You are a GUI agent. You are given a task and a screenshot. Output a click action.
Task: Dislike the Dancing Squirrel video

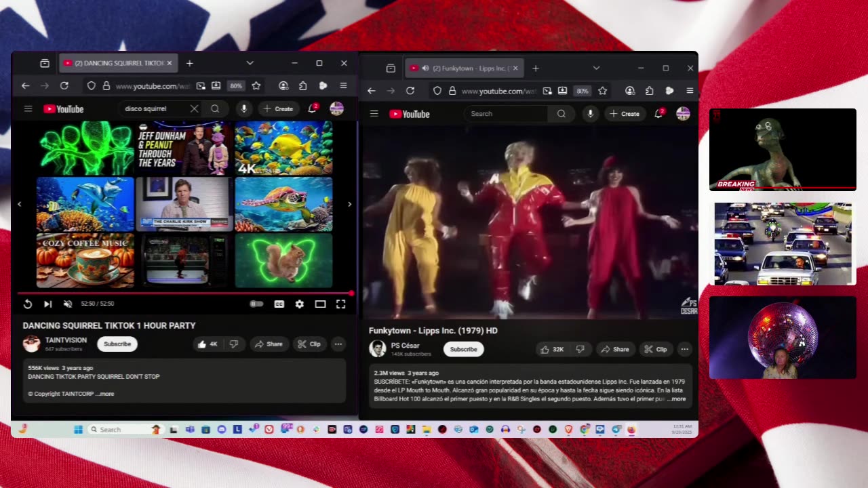pyautogui.click(x=234, y=344)
